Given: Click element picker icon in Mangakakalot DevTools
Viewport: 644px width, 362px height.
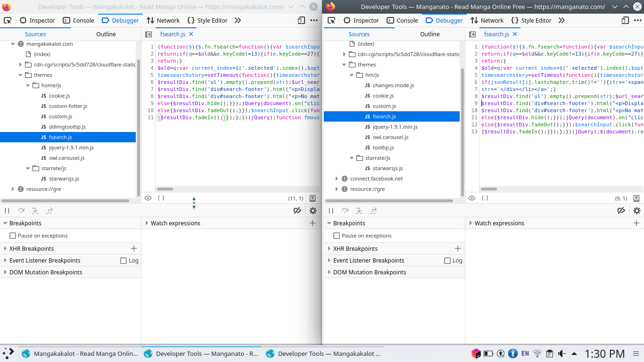Looking at the screenshot, I should click(8, 20).
